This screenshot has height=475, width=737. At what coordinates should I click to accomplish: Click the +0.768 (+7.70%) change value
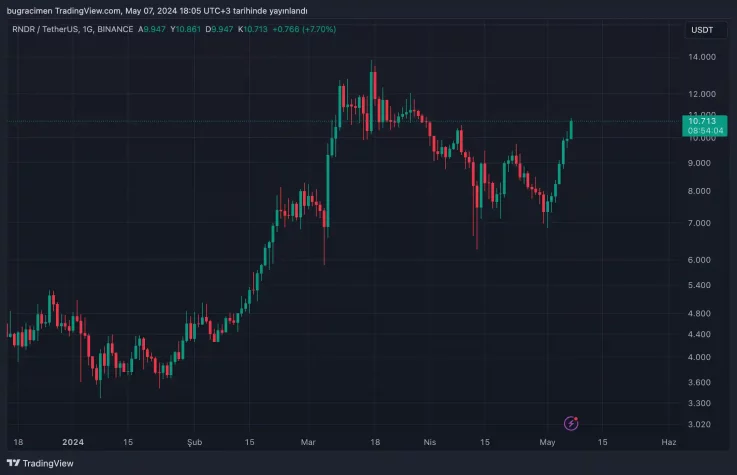[x=304, y=30]
